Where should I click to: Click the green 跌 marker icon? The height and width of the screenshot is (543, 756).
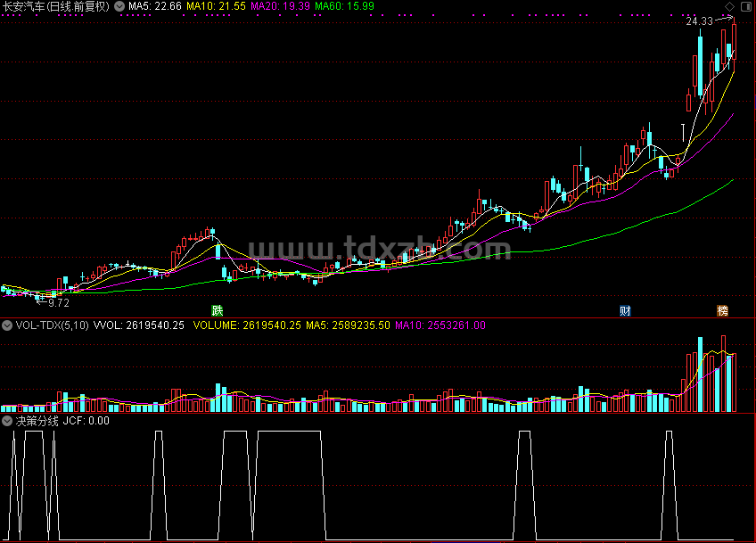218,310
